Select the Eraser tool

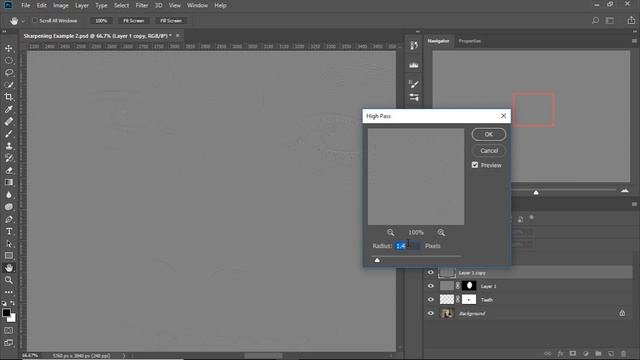click(9, 171)
